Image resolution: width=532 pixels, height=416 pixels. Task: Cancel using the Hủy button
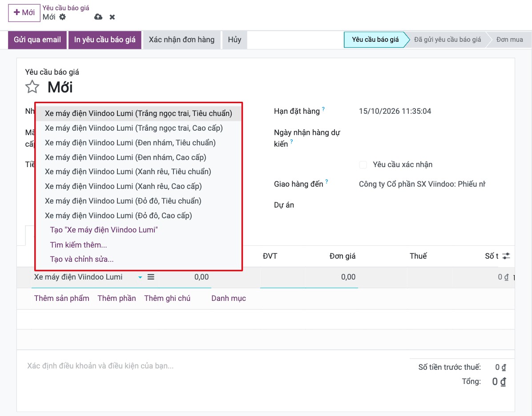(234, 40)
